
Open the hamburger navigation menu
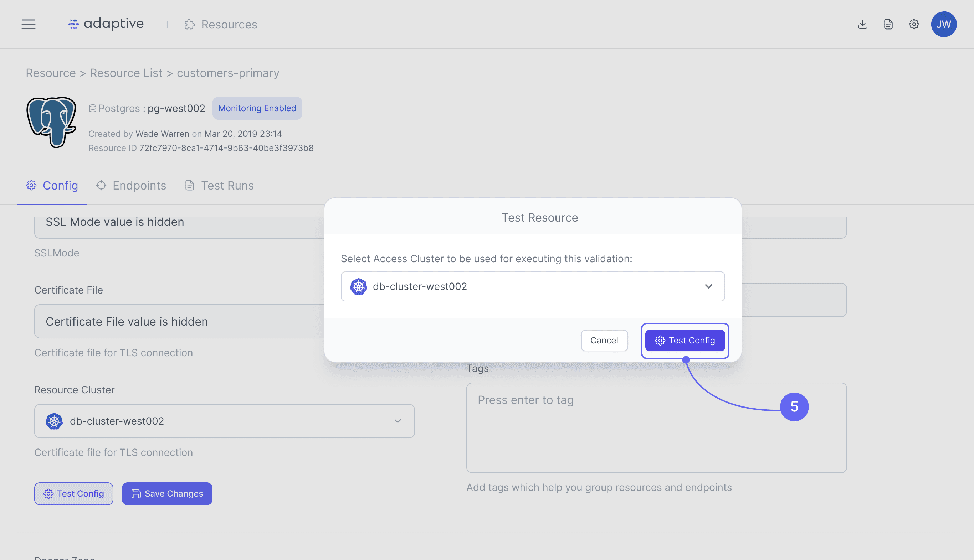[29, 24]
